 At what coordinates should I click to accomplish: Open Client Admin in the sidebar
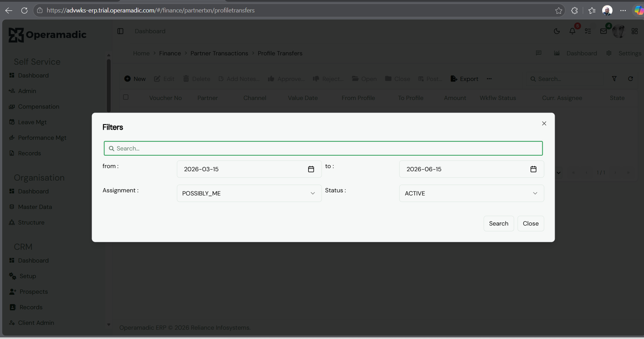[x=31, y=323]
